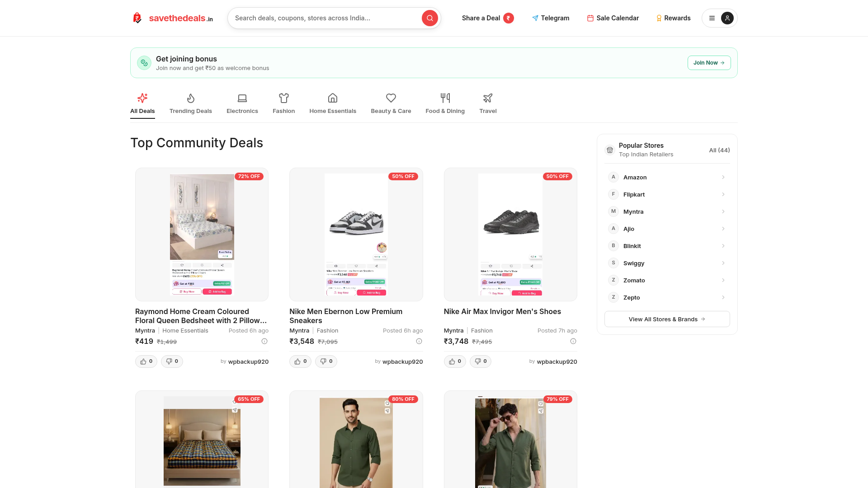The width and height of the screenshot is (868, 488).
Task: Click the rupee icon beside Share a Deal
Action: pyautogui.click(x=509, y=18)
